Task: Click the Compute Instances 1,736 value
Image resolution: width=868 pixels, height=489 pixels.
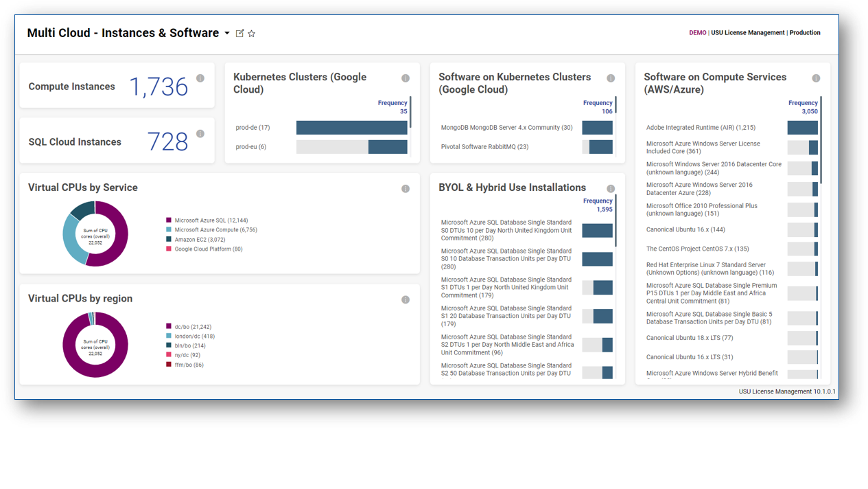Action: [x=159, y=87]
